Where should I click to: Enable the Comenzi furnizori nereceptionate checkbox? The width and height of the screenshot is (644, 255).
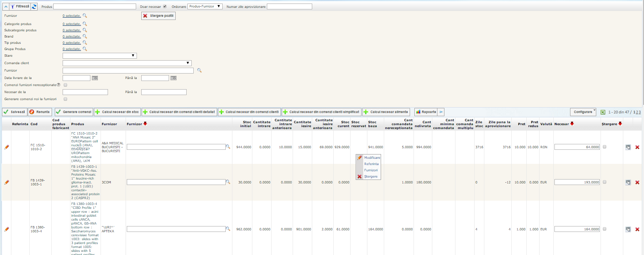point(65,85)
